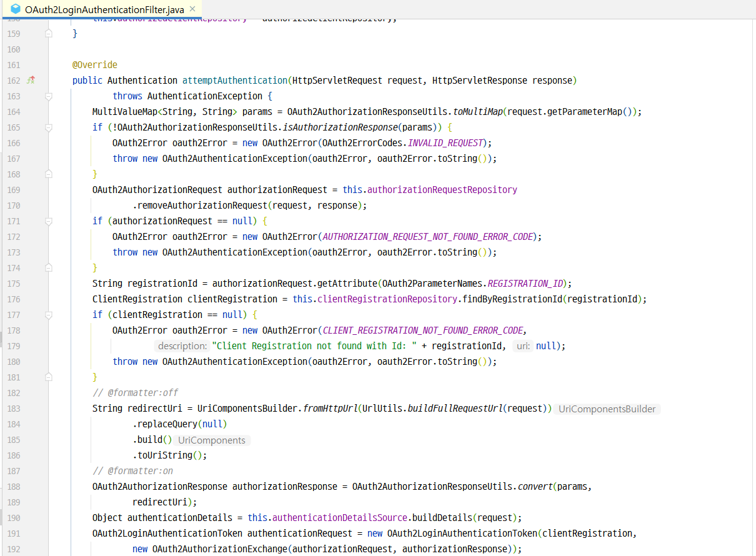
Task: Click line number 175 in the gutter
Action: 14,284
